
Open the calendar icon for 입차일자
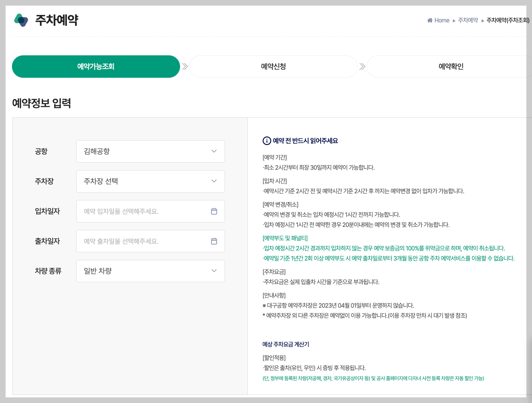(x=214, y=211)
